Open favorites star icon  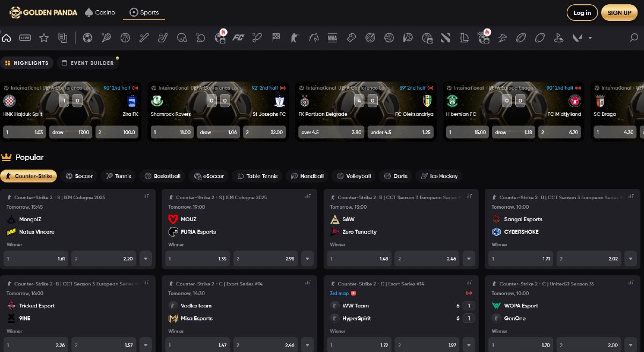click(x=44, y=38)
